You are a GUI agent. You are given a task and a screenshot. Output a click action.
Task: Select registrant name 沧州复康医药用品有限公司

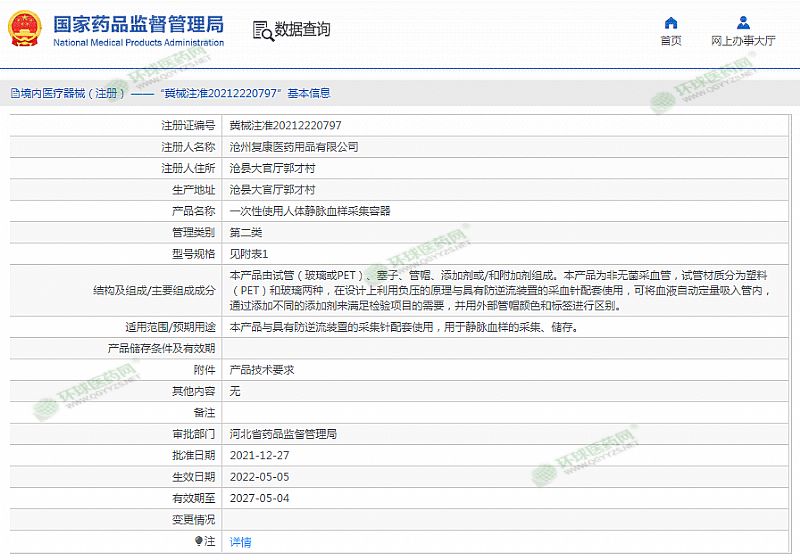click(294, 146)
